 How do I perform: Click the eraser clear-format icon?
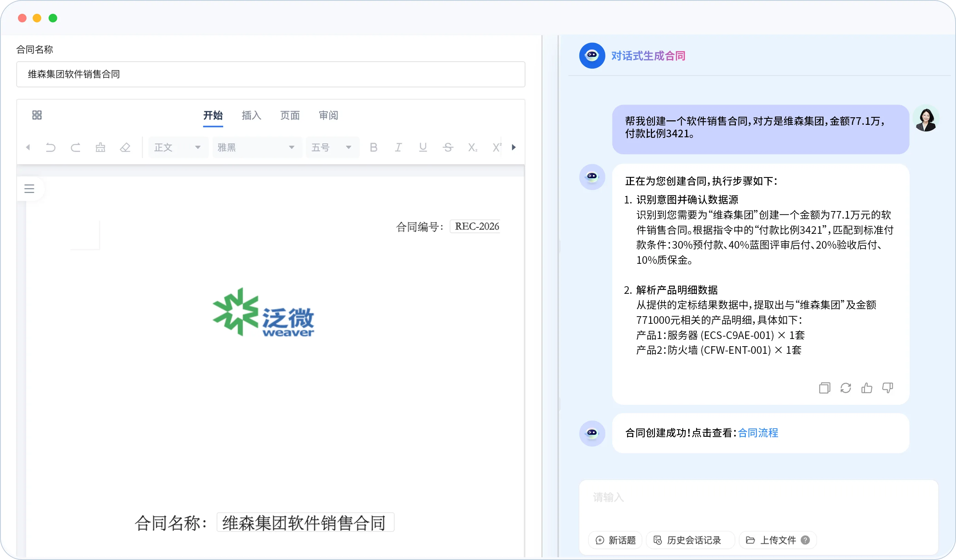coord(125,147)
